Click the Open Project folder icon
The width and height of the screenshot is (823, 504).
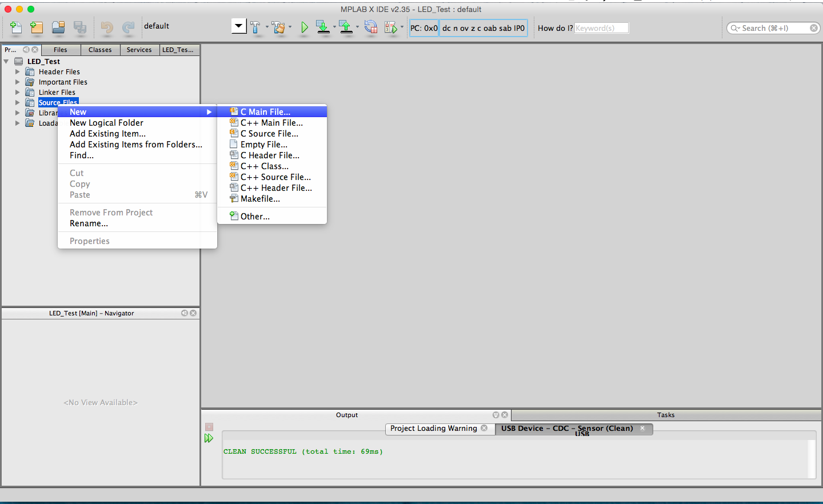pos(58,27)
